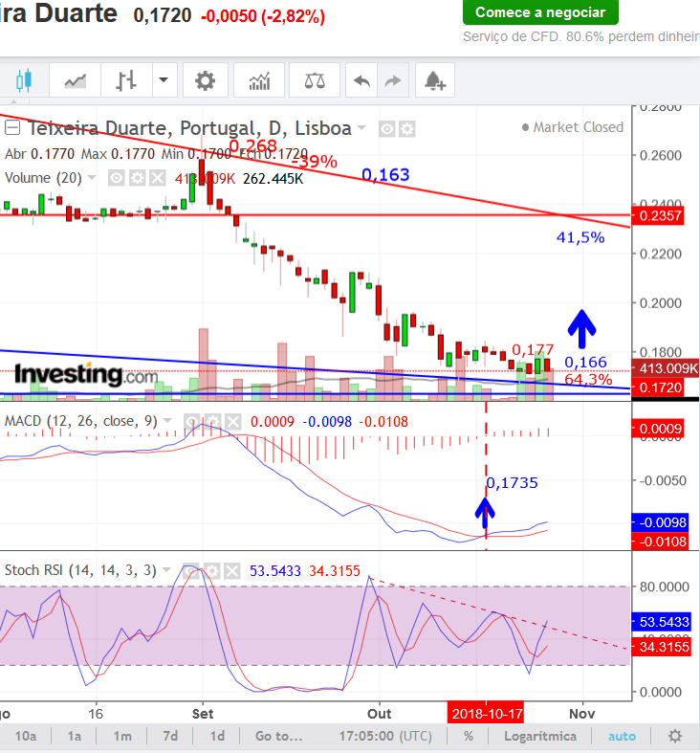Click the Market Closed status

pos(573,127)
